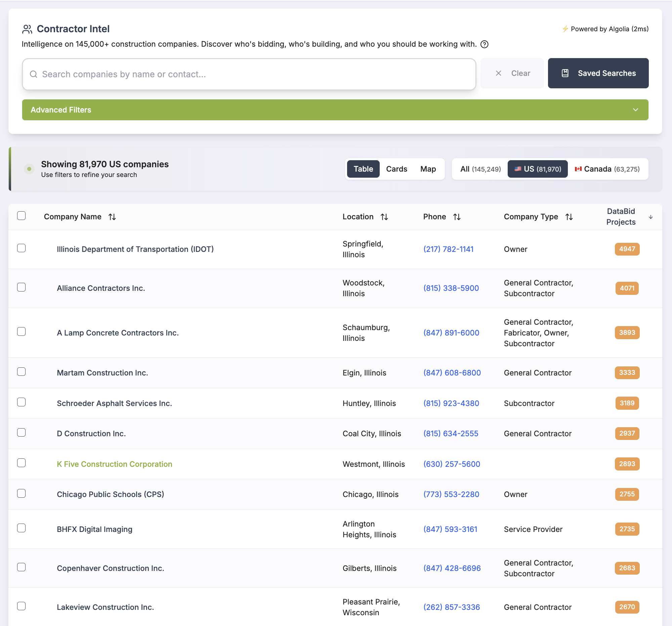Check the BHFX Digital Imaging row
Image resolution: width=672 pixels, height=626 pixels.
[x=21, y=528]
